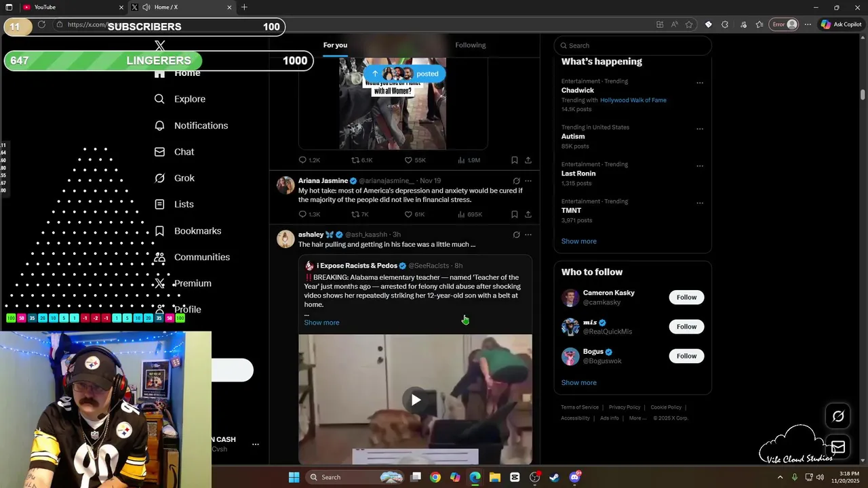The image size is (868, 488).
Task: Open Grok explain icon on Ariana Jasmine's post
Action: [516, 181]
